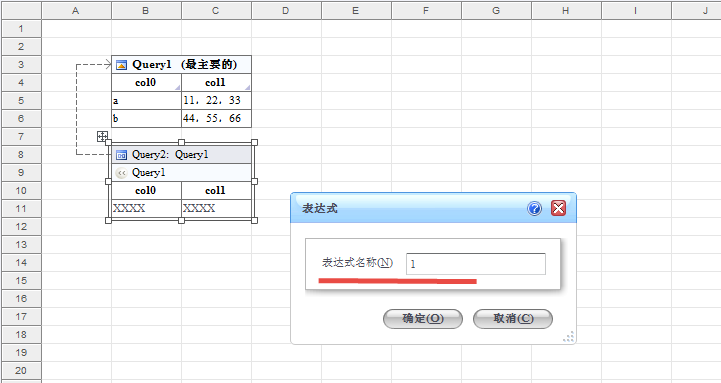Click the XXXX cell under Query2 col1
The width and height of the screenshot is (721, 383).
coord(216,209)
